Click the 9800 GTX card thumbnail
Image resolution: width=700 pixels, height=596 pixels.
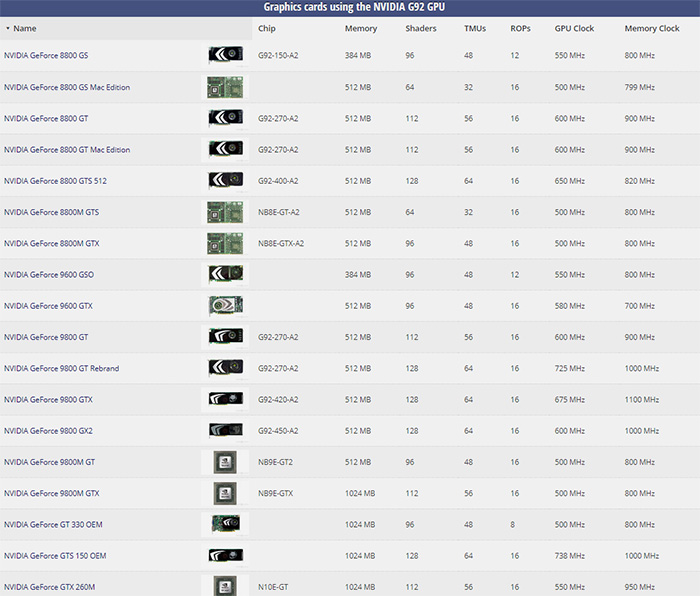tap(226, 398)
